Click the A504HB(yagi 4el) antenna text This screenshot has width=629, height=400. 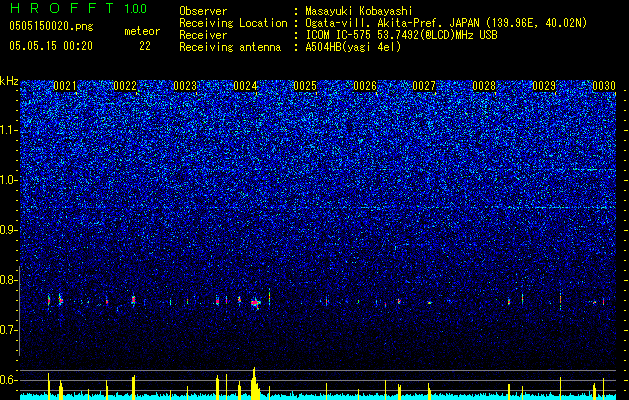[353, 47]
